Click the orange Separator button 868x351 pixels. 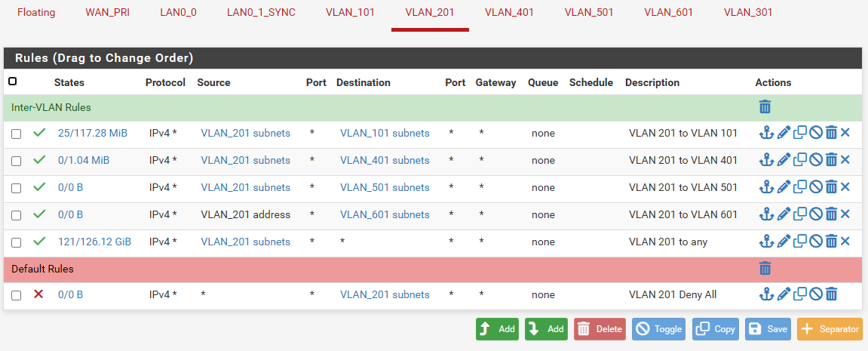pos(830,329)
